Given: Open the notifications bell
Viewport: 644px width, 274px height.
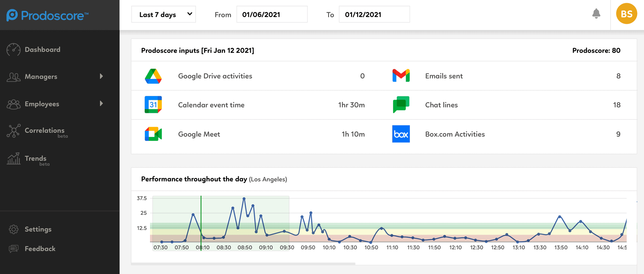Looking at the screenshot, I should [x=596, y=14].
